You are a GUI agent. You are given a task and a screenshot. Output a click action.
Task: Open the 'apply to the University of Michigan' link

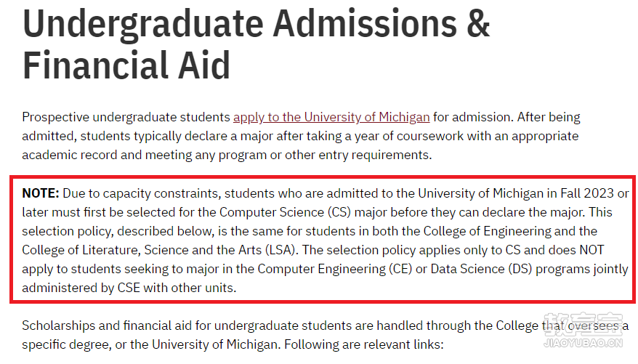pyautogui.click(x=331, y=117)
